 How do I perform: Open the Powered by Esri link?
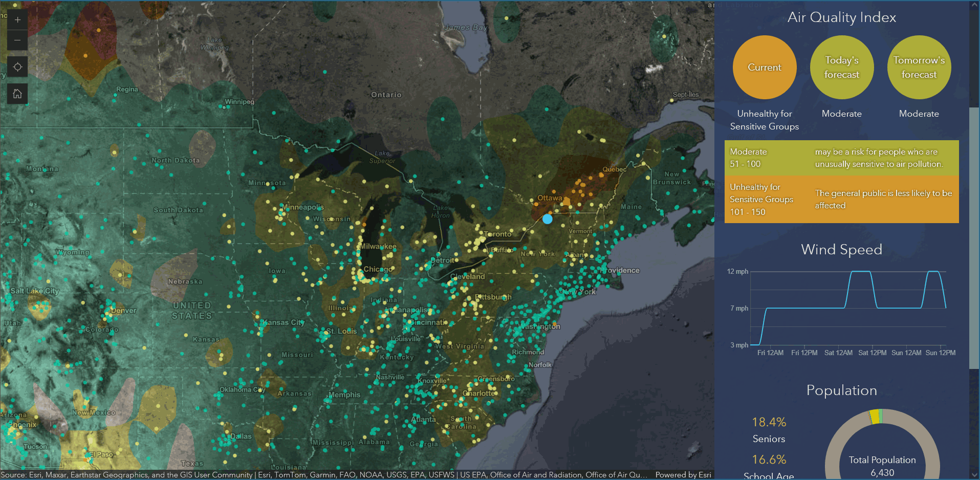[683, 475]
